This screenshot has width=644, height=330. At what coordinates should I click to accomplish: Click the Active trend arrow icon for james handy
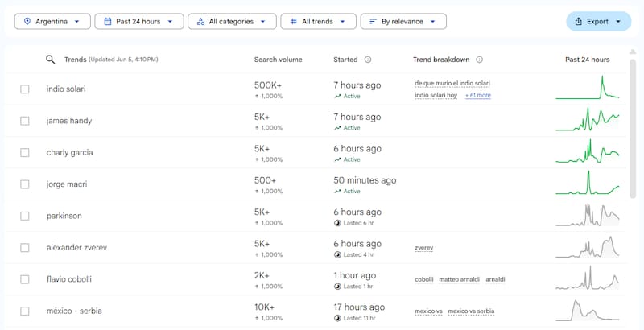[337, 128]
